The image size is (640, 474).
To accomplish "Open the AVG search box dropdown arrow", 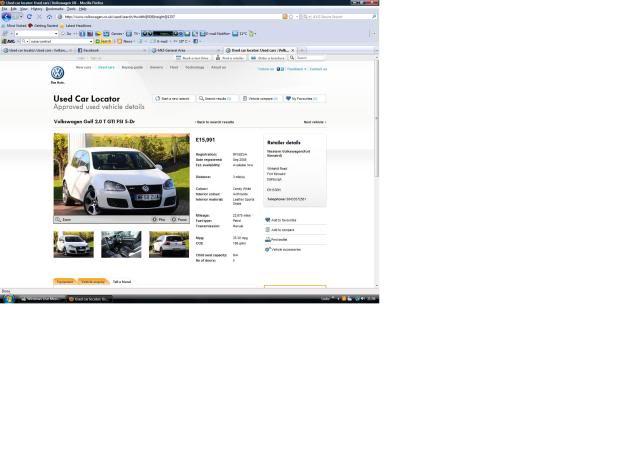I will coord(91,41).
